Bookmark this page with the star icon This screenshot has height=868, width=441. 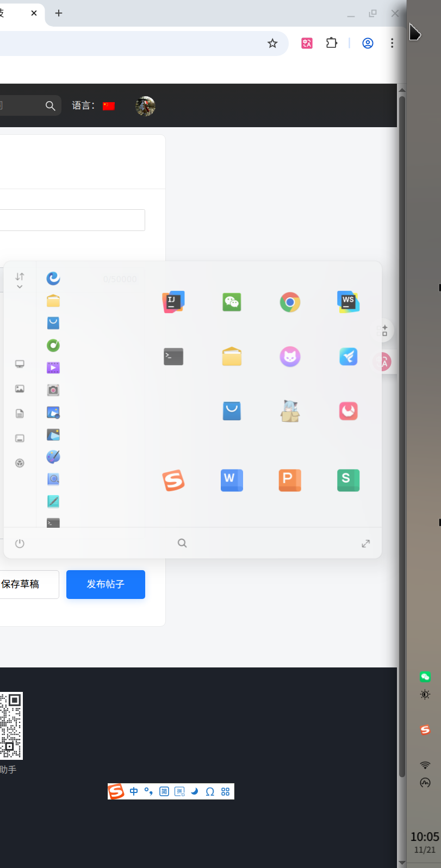[272, 43]
